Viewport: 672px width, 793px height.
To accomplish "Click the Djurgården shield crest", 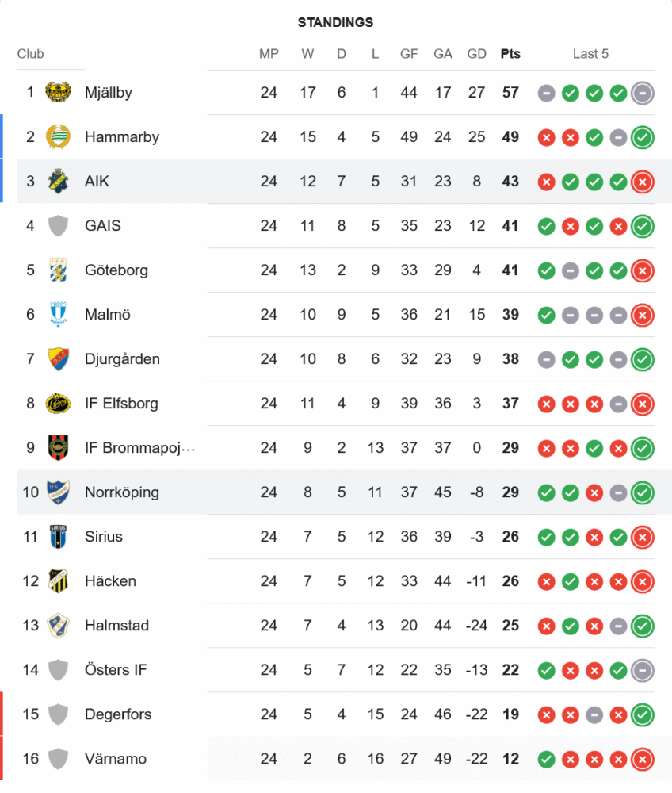I will [58, 359].
